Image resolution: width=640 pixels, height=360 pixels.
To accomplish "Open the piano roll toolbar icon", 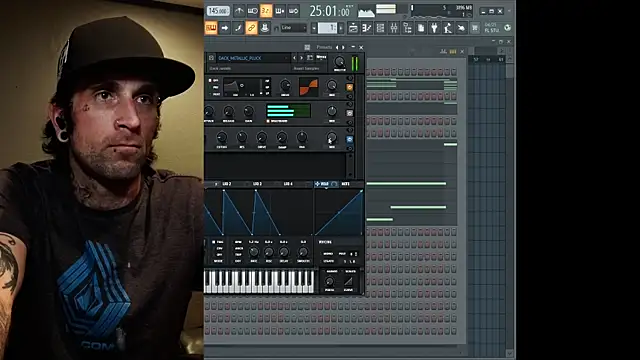I will (x=367, y=28).
